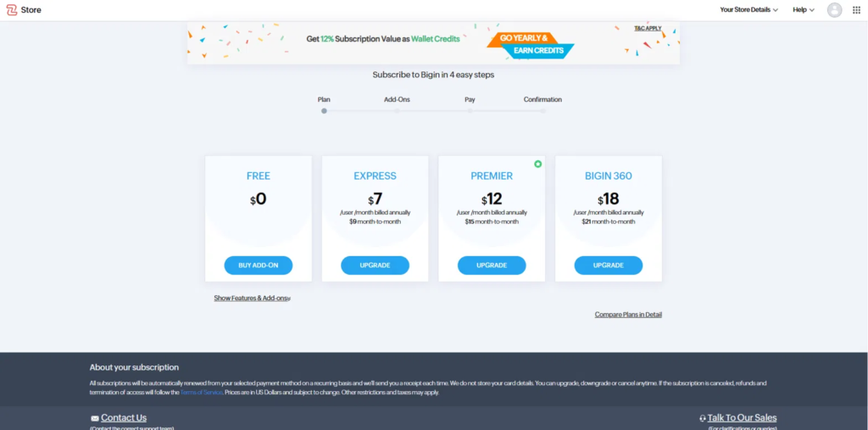Viewport: 868px width, 430px height.
Task: Click the Buy Add-On button on the Free plan
Action: click(x=259, y=265)
